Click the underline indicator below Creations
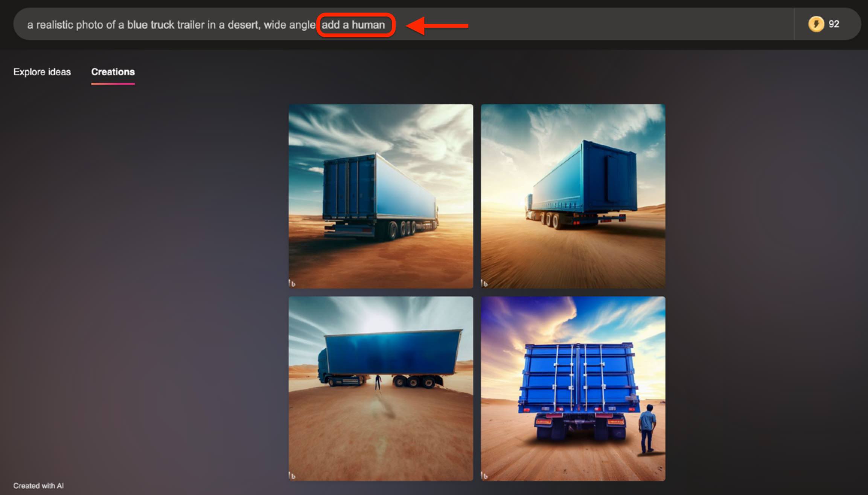The height and width of the screenshot is (495, 868). (113, 84)
